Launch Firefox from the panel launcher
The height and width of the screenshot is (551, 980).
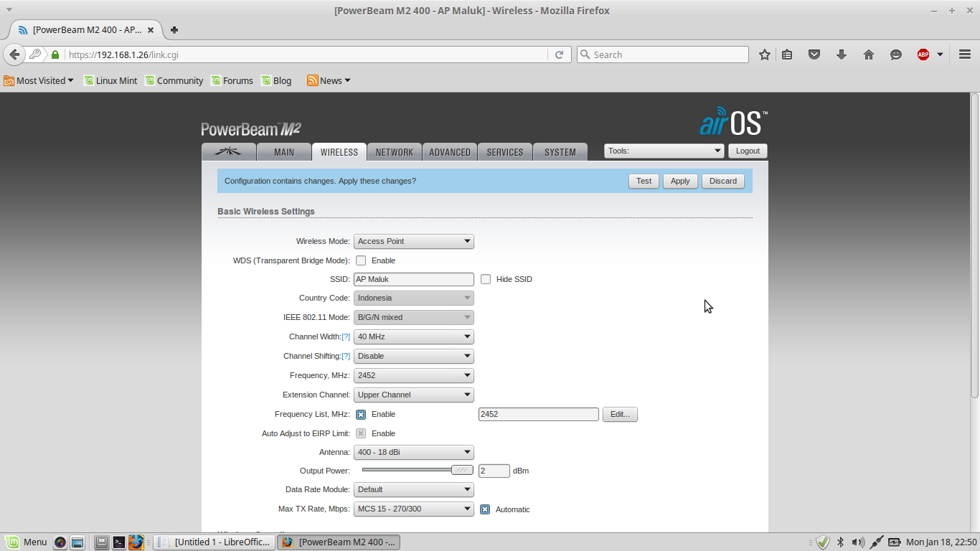click(x=136, y=542)
